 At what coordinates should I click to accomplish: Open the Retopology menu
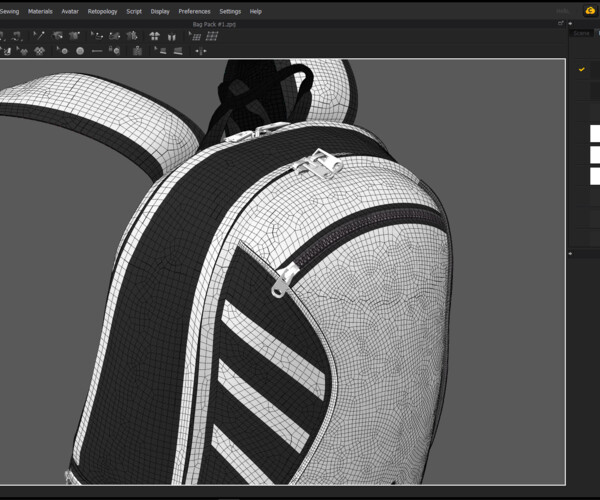102,11
